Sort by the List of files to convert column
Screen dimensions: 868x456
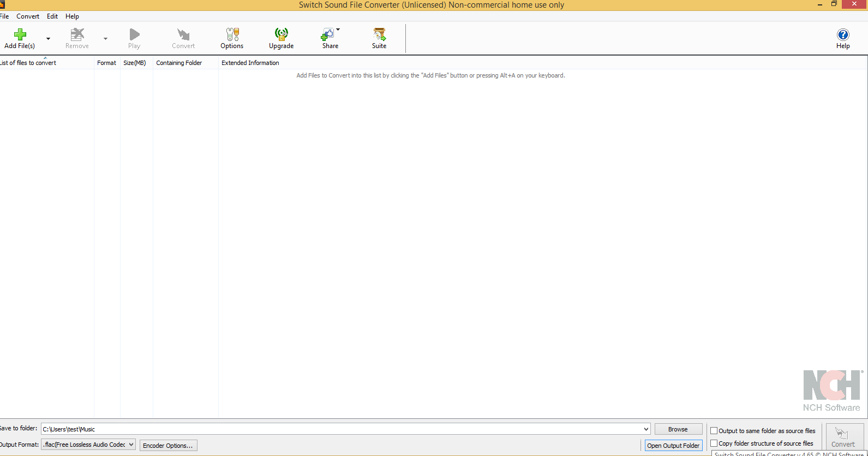(47, 63)
